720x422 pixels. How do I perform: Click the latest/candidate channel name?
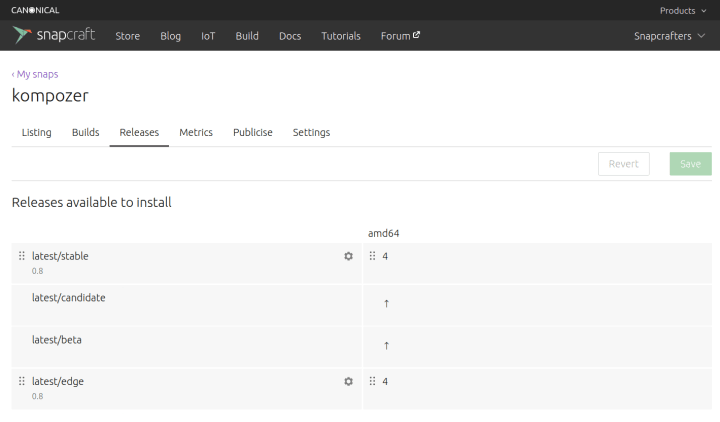[x=68, y=298]
